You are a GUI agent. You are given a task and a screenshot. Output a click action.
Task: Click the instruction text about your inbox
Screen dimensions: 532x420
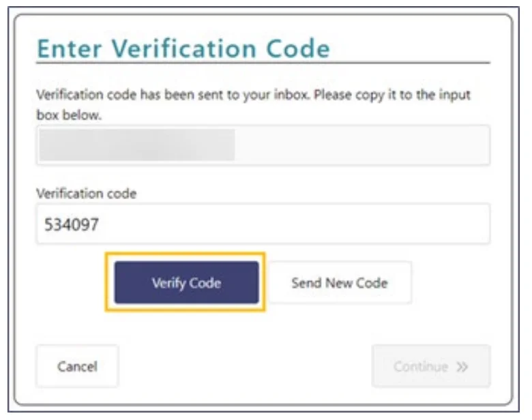coord(252,95)
